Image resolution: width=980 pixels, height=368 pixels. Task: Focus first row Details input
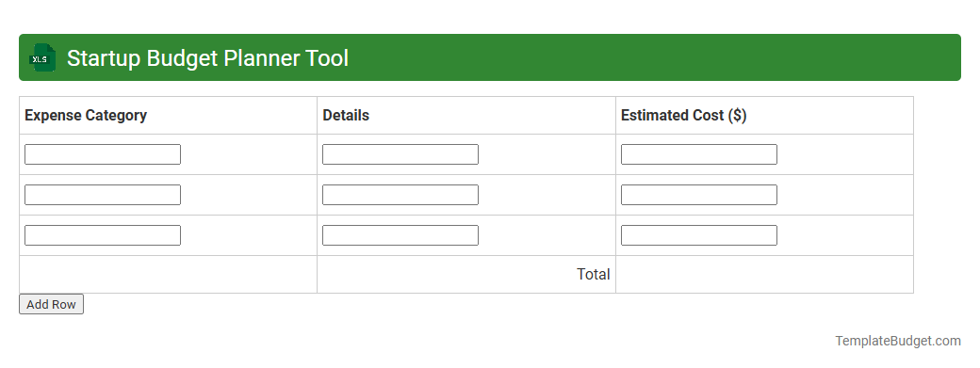coord(400,154)
